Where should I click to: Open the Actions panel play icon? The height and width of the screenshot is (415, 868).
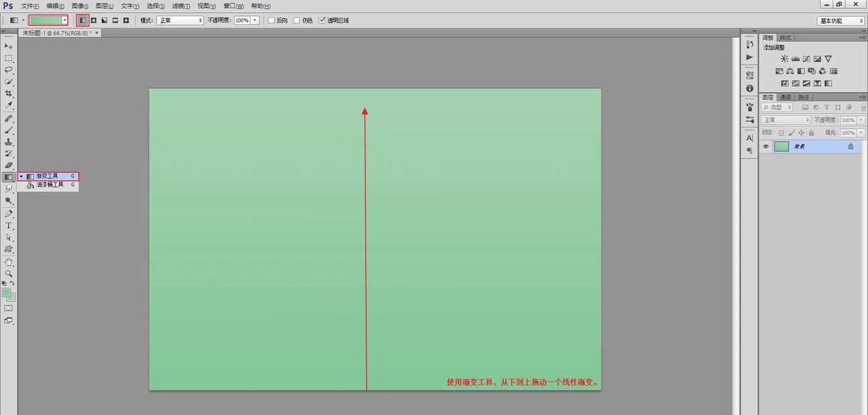(x=749, y=58)
